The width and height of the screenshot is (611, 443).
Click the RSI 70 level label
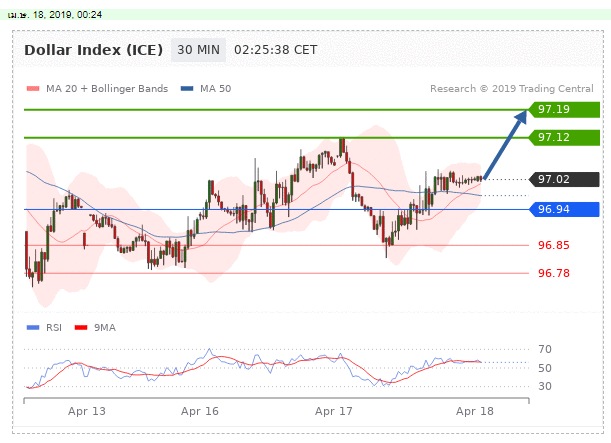tap(545, 349)
